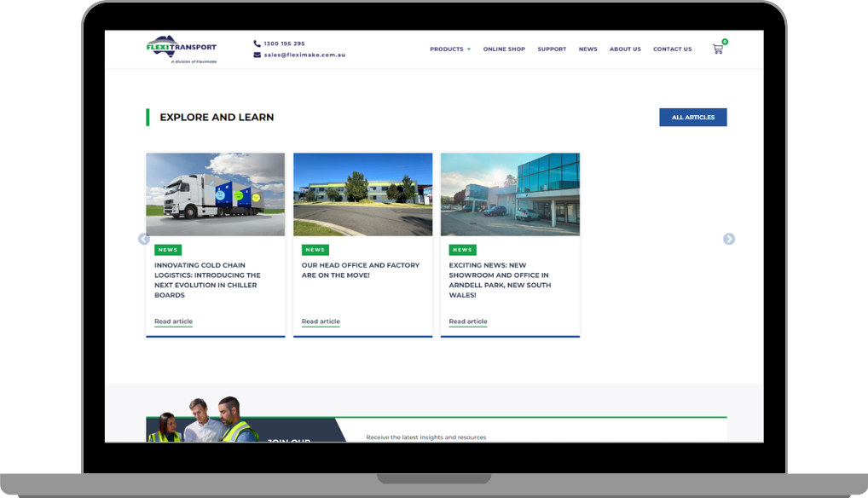Screen dimensions: 868x498
Task: Open the Products menu item
Action: (x=446, y=49)
